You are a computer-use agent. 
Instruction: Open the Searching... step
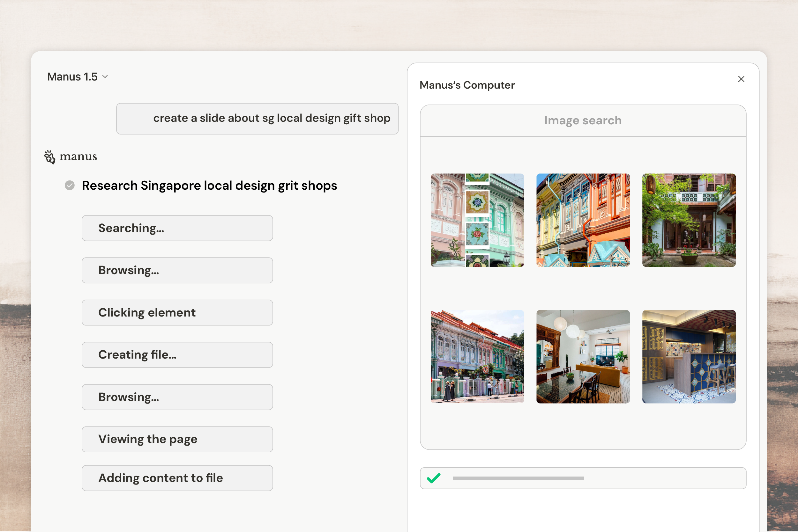click(x=177, y=228)
